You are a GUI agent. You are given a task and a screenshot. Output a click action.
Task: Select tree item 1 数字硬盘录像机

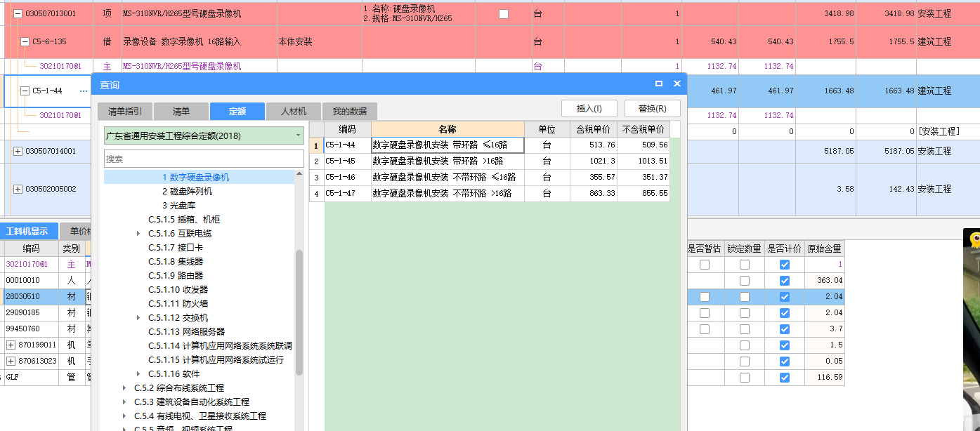click(195, 178)
